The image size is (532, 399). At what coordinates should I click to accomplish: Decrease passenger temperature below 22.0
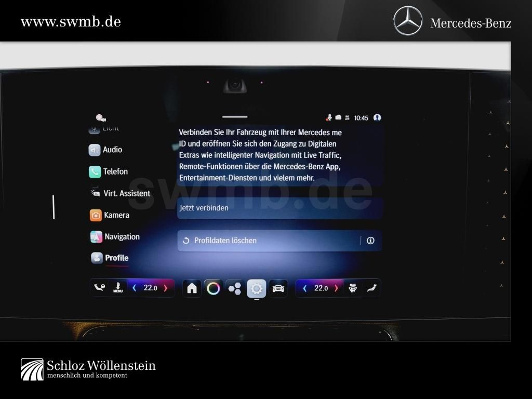305,288
